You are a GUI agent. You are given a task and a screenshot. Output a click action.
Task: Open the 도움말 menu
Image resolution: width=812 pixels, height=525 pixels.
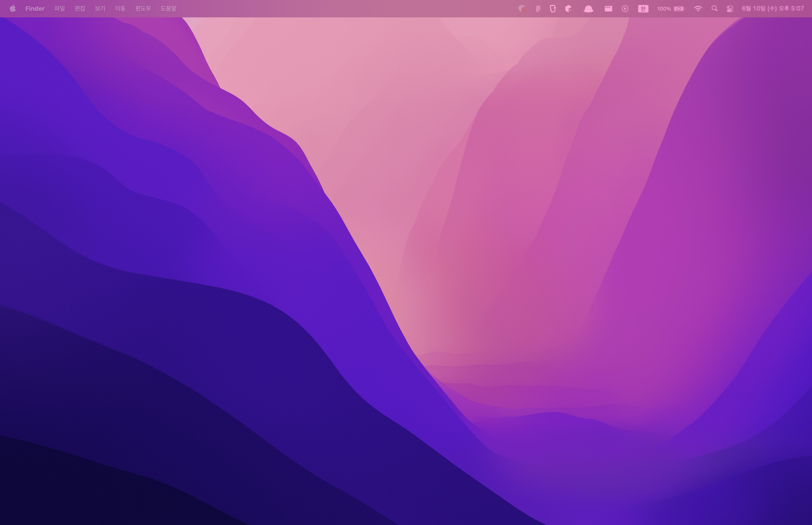tap(168, 8)
